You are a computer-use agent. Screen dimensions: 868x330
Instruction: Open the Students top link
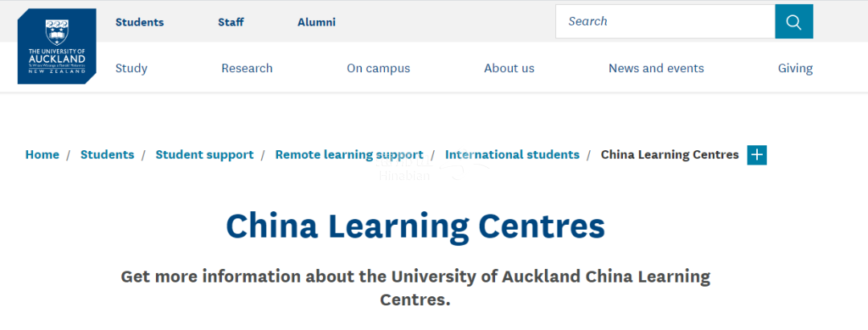[x=139, y=22]
